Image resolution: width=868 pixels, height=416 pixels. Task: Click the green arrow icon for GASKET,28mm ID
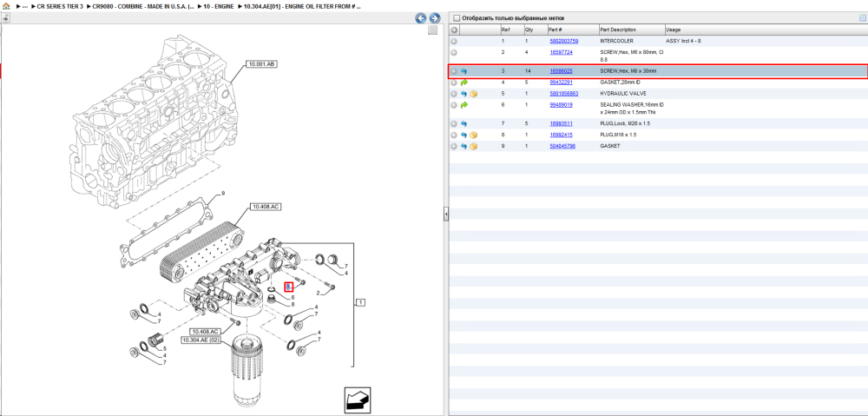click(464, 83)
